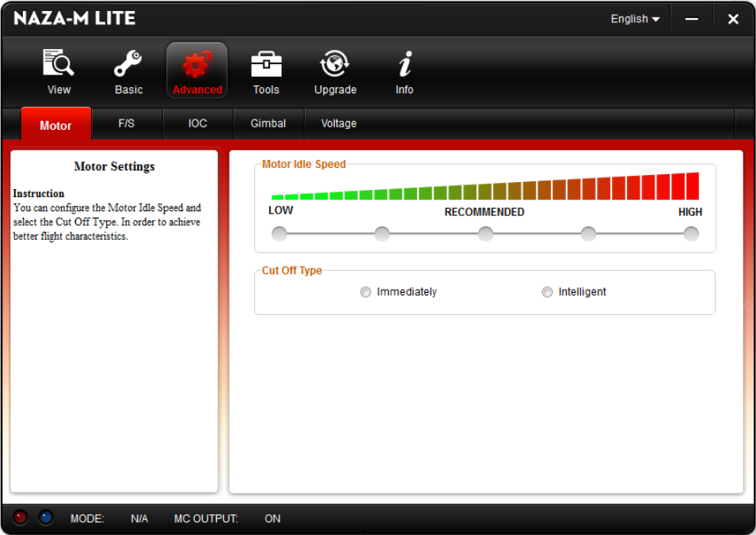Viewport: 756px width, 535px height.
Task: Close the NAZA-M LITE window
Action: [x=733, y=19]
